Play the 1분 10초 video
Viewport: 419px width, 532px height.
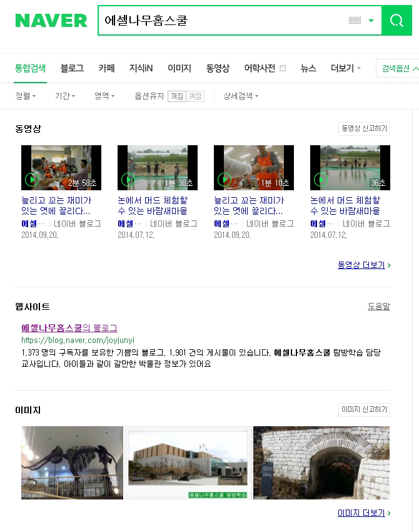(x=254, y=168)
